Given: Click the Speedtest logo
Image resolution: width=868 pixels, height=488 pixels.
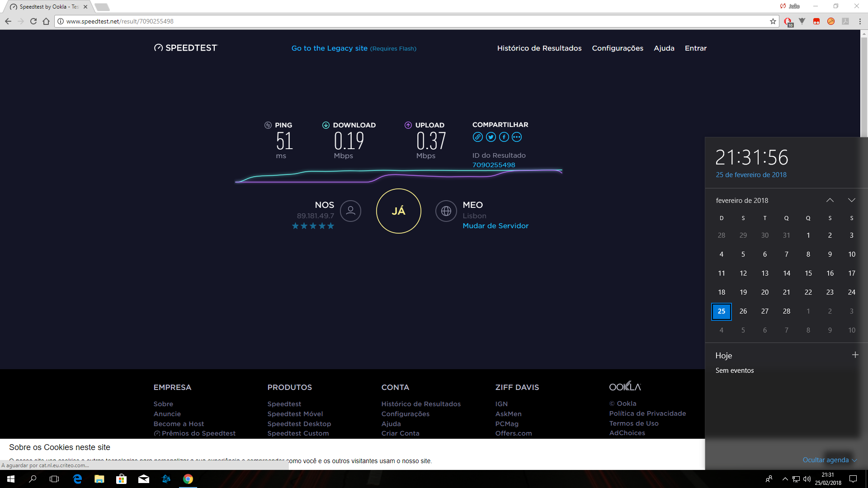Looking at the screenshot, I should 186,48.
